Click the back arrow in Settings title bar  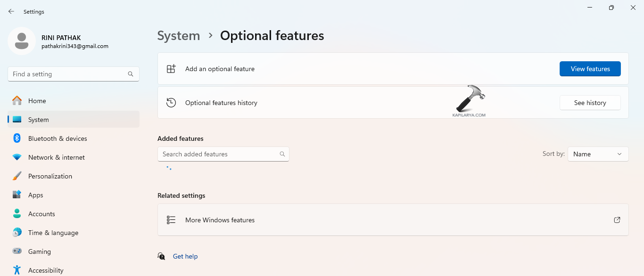11,11
